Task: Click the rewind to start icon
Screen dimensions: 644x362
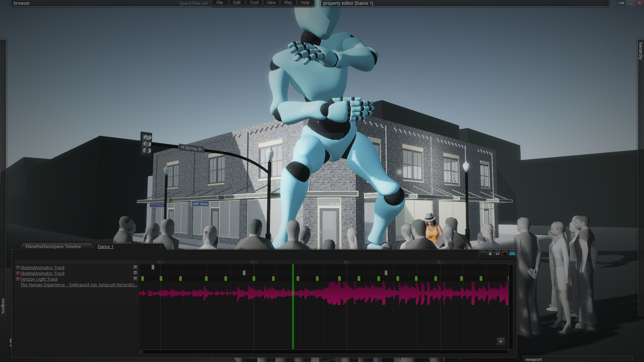Action: [x=497, y=254]
